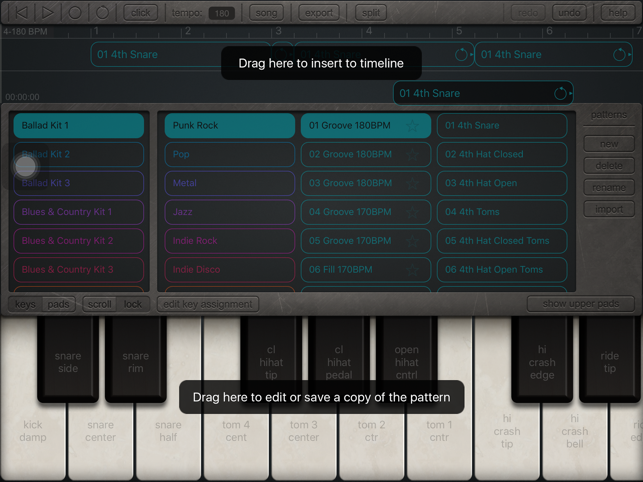Viewport: 643px width, 482px height.
Task: Select the 04 Groove 170BPM groove
Action: pyautogui.click(x=366, y=212)
